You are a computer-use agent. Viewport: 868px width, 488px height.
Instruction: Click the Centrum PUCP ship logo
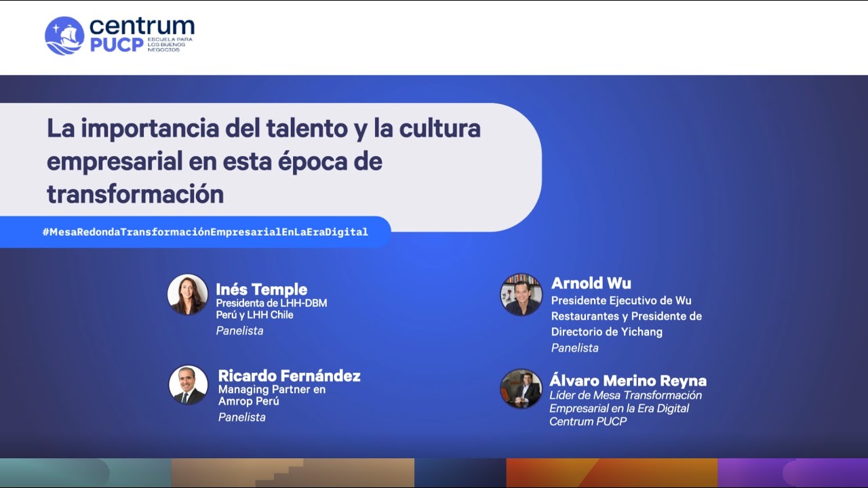click(x=64, y=36)
